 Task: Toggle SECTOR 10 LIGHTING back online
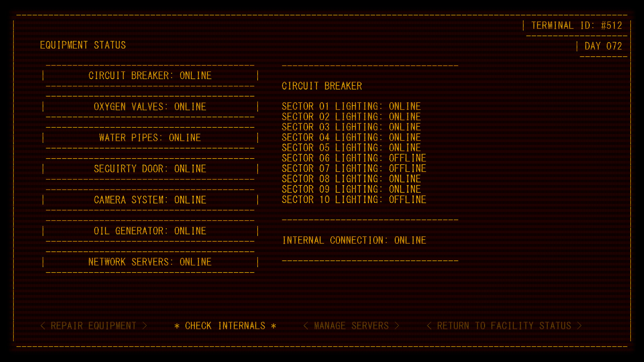354,199
